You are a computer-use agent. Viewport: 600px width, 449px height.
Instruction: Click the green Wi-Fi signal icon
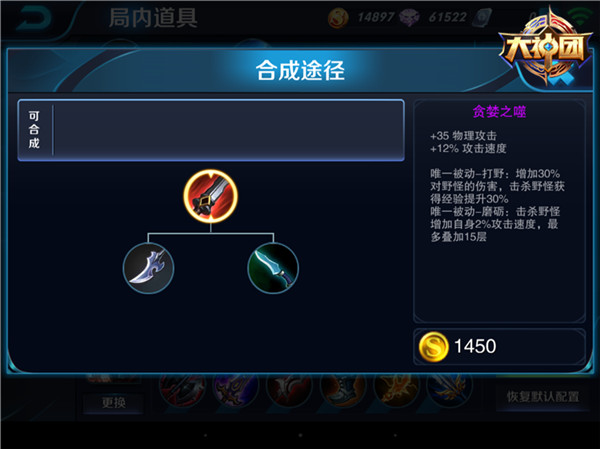(x=580, y=16)
